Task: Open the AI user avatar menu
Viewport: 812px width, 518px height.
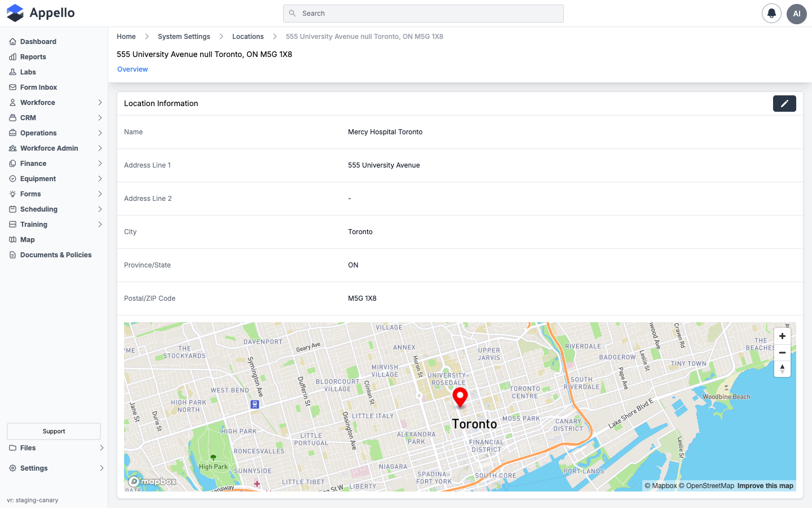Action: pyautogui.click(x=797, y=14)
